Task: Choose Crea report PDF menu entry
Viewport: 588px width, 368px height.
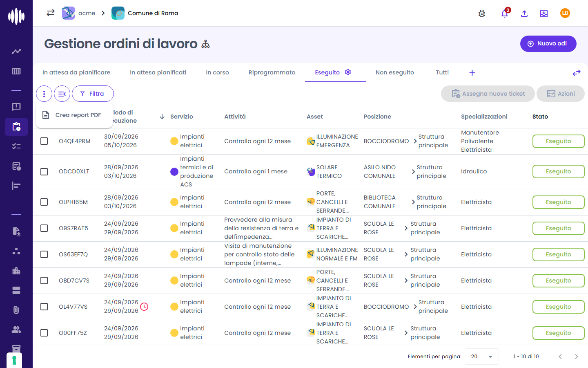Action: [x=74, y=115]
